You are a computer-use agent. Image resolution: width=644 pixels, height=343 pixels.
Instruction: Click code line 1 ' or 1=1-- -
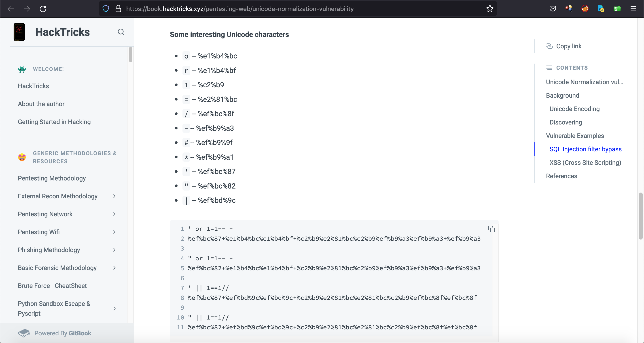[210, 229]
